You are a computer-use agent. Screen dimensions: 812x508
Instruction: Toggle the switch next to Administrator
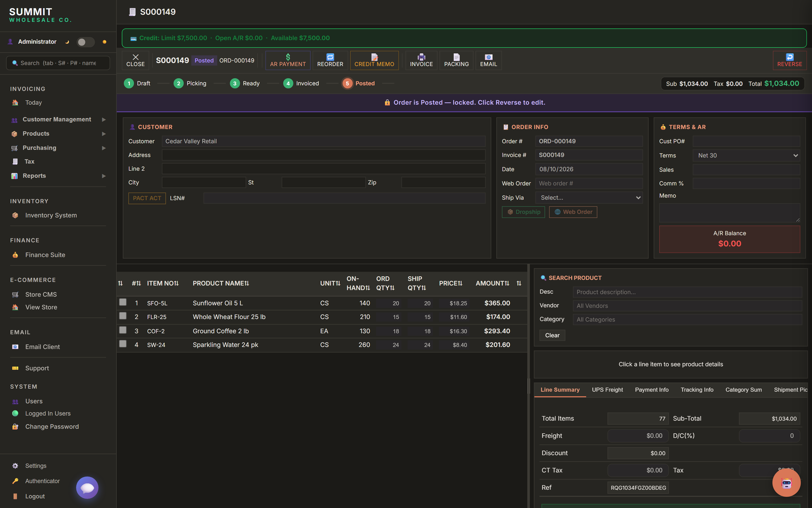[x=85, y=42]
